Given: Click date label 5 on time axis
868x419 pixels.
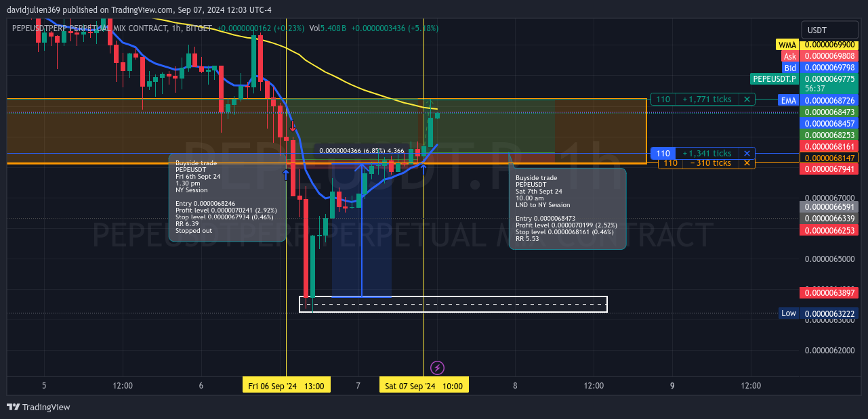Looking at the screenshot, I should [44, 386].
